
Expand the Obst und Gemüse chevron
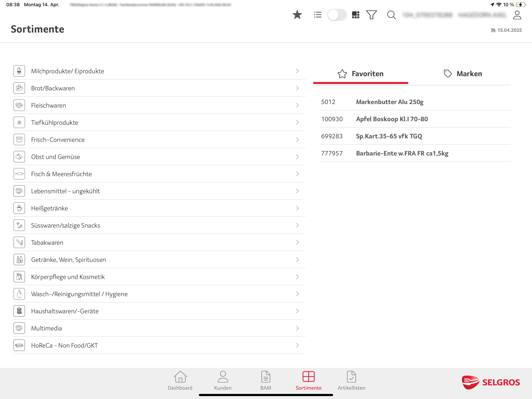[x=297, y=157]
